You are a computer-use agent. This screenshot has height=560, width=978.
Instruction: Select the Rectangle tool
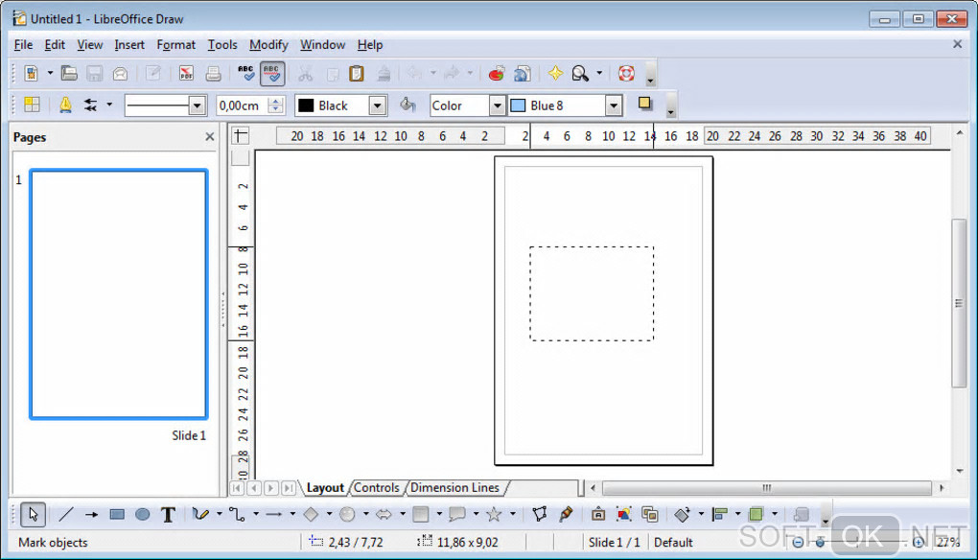[x=117, y=515]
